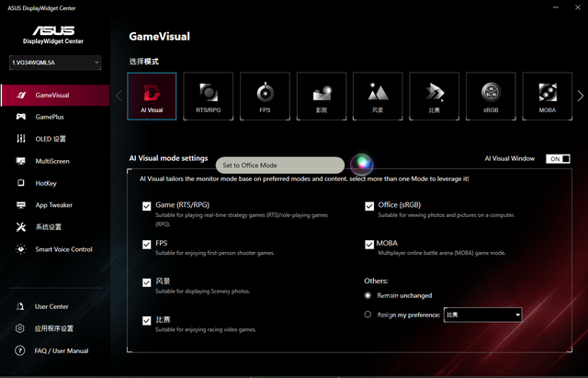Show more modes with right arrow
Screen dimensions: 588x378
(581, 96)
